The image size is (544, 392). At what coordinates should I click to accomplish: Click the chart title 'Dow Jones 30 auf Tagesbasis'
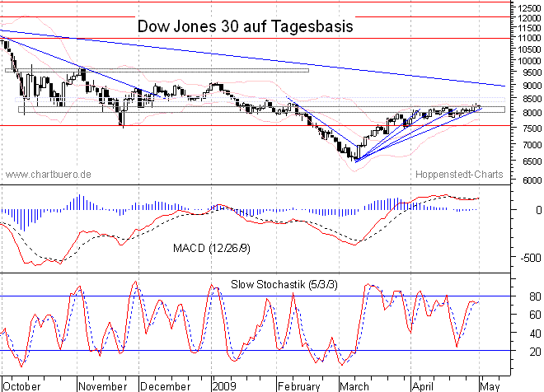(x=246, y=26)
